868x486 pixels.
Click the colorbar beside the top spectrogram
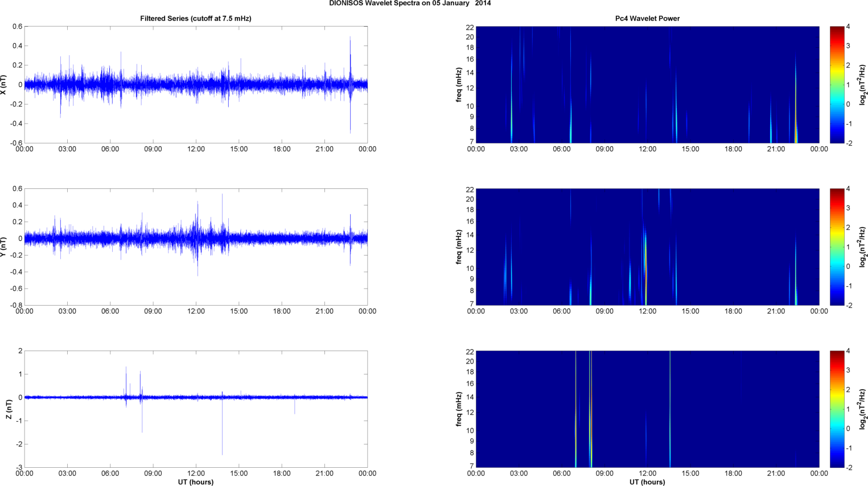[837, 85]
